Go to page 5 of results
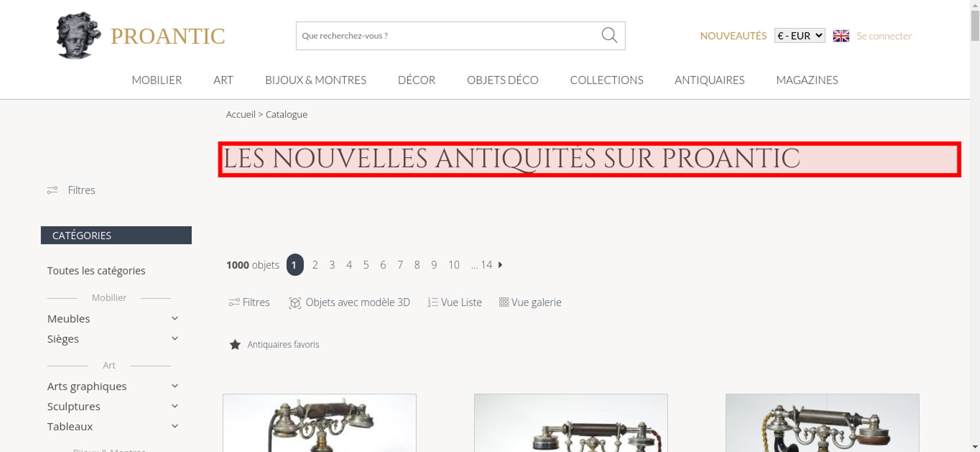This screenshot has width=980, height=452. 366,265
